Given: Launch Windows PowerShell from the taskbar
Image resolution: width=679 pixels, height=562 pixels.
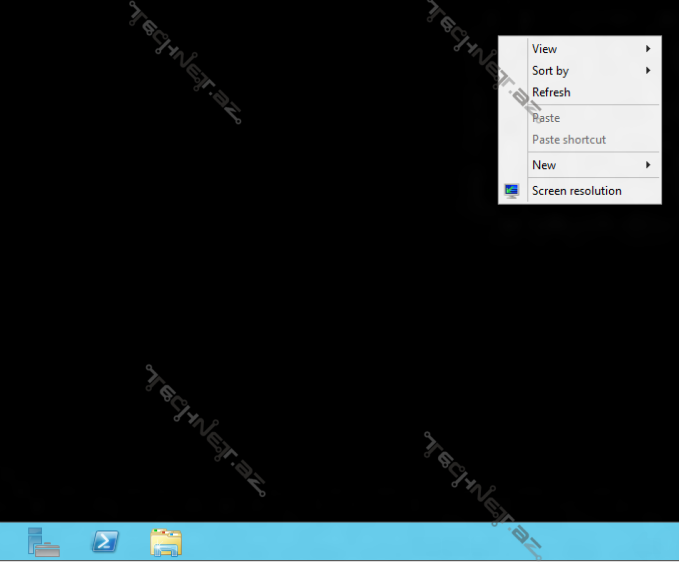Looking at the screenshot, I should pos(105,542).
